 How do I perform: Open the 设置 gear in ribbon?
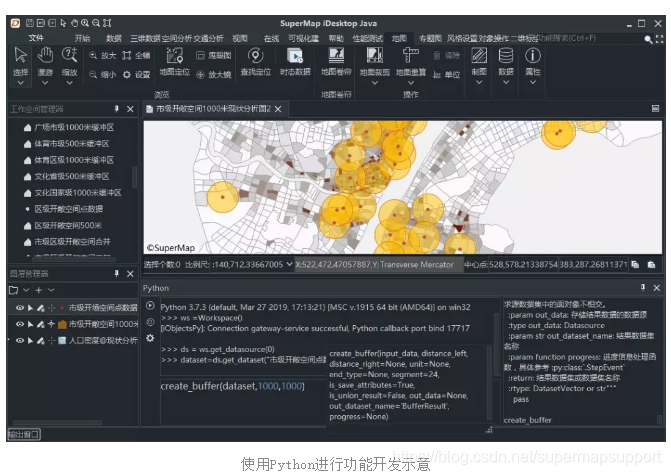click(136, 74)
